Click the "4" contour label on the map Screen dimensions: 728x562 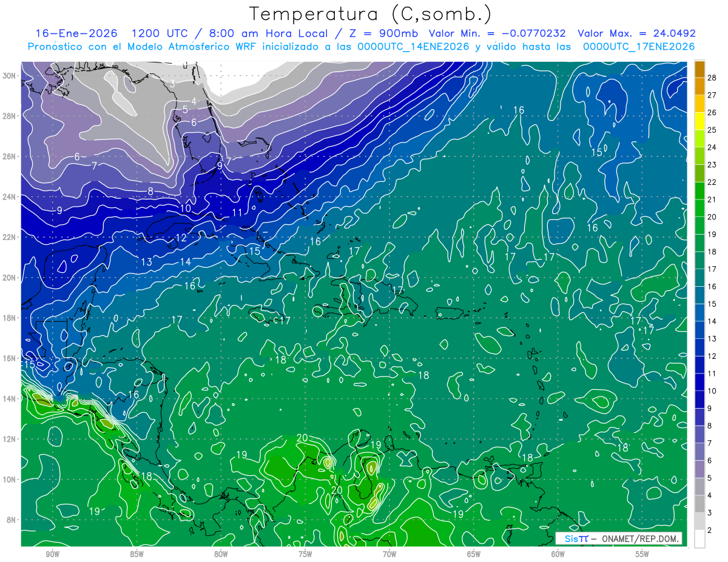[194, 101]
